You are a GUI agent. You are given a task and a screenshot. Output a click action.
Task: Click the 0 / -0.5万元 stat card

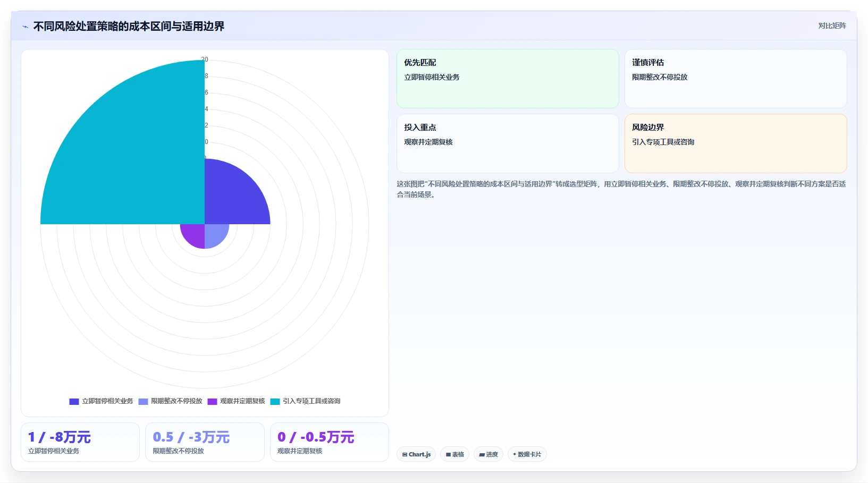point(330,442)
